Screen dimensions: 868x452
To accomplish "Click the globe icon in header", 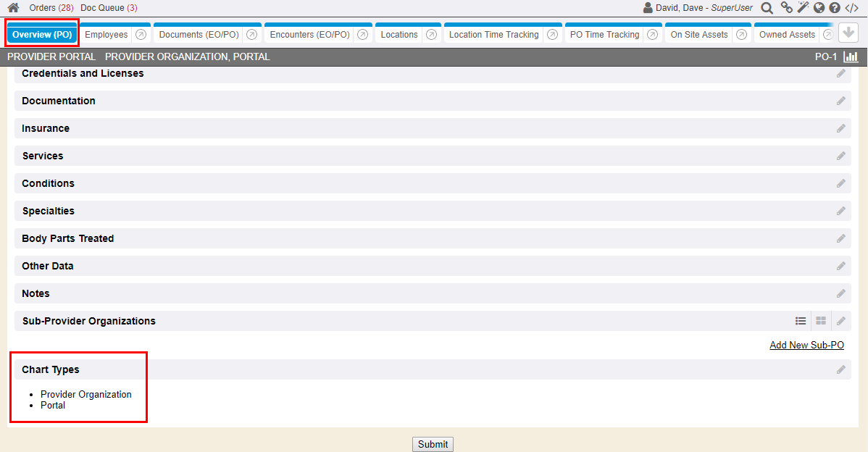I will (819, 8).
